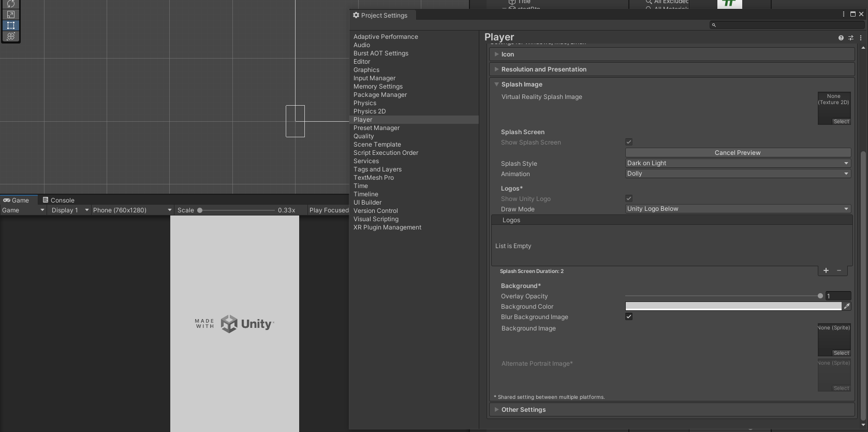Expand the Icon section
This screenshot has height=432, width=868.
[672, 54]
